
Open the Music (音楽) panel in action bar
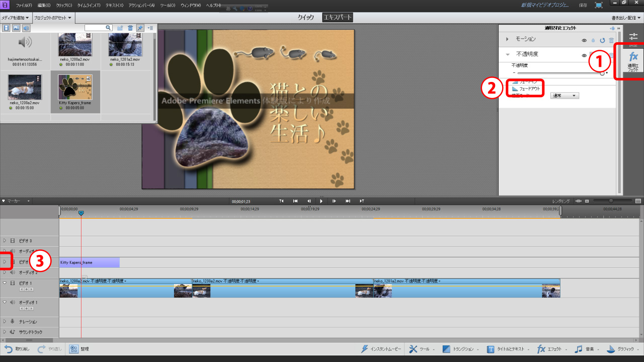pos(586,349)
